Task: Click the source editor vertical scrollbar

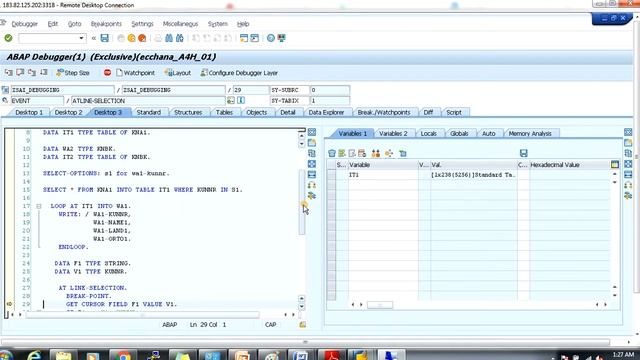Action: (302, 203)
